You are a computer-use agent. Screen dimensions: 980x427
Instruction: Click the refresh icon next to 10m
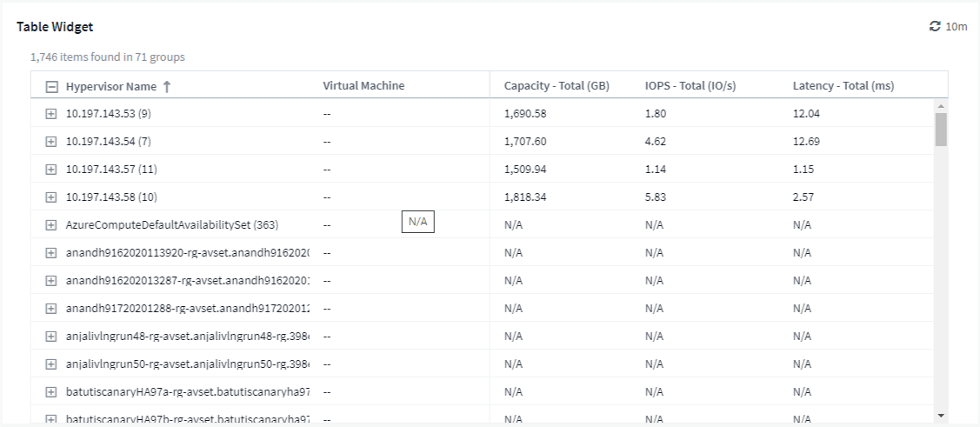[x=935, y=27]
